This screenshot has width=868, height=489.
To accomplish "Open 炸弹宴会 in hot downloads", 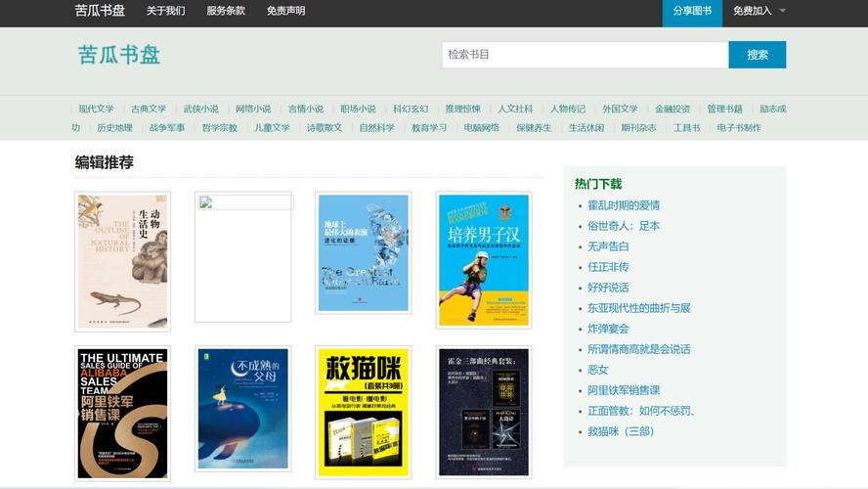I will 608,329.
